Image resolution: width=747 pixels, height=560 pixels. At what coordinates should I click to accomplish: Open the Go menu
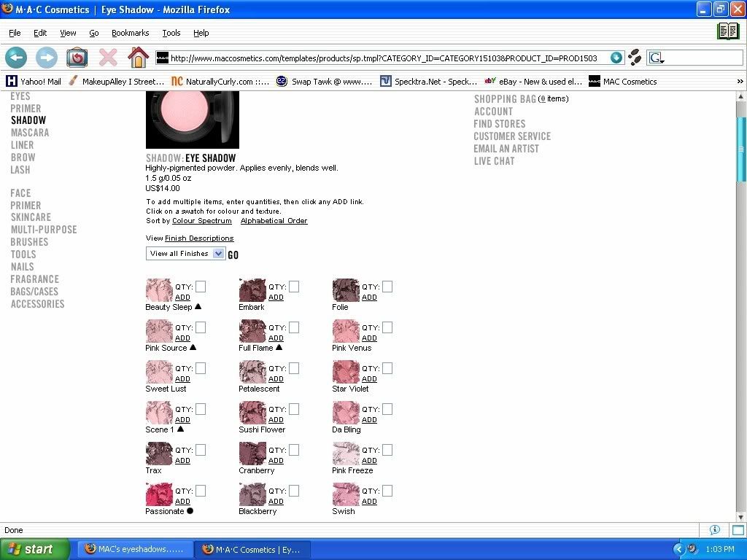coord(94,33)
